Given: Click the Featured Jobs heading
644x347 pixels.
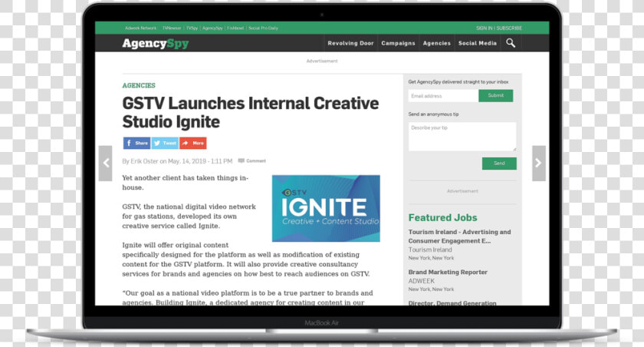Looking at the screenshot, I should 443,217.
